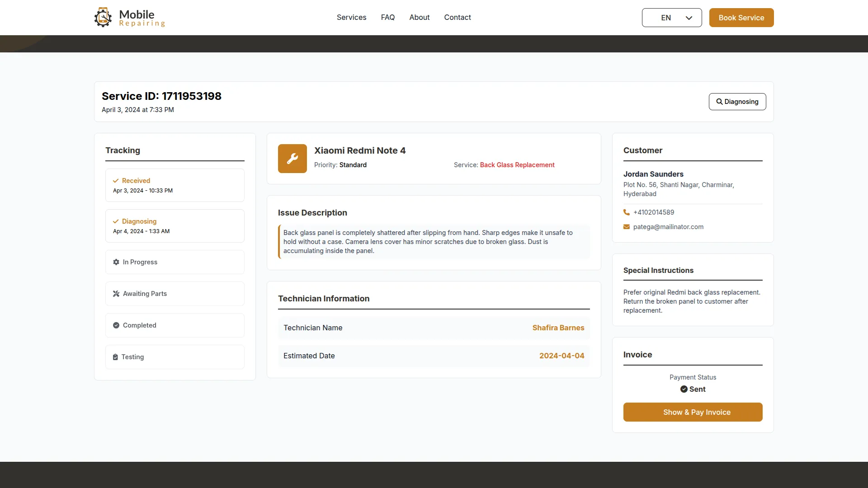Image resolution: width=868 pixels, height=488 pixels.
Task: Click the phone icon beside customer number
Action: tap(627, 212)
